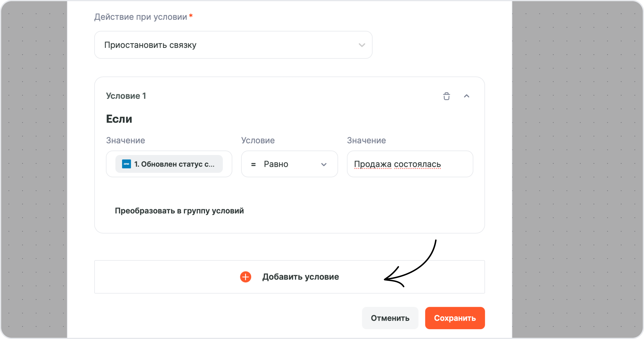The width and height of the screenshot is (644, 339).
Task: Click the amoCRM logo in the value chip
Action: (127, 164)
